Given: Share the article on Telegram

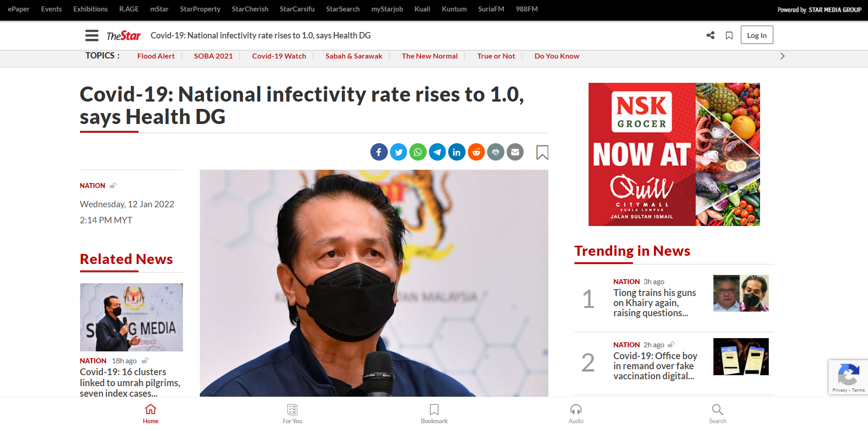Looking at the screenshot, I should click(x=437, y=152).
